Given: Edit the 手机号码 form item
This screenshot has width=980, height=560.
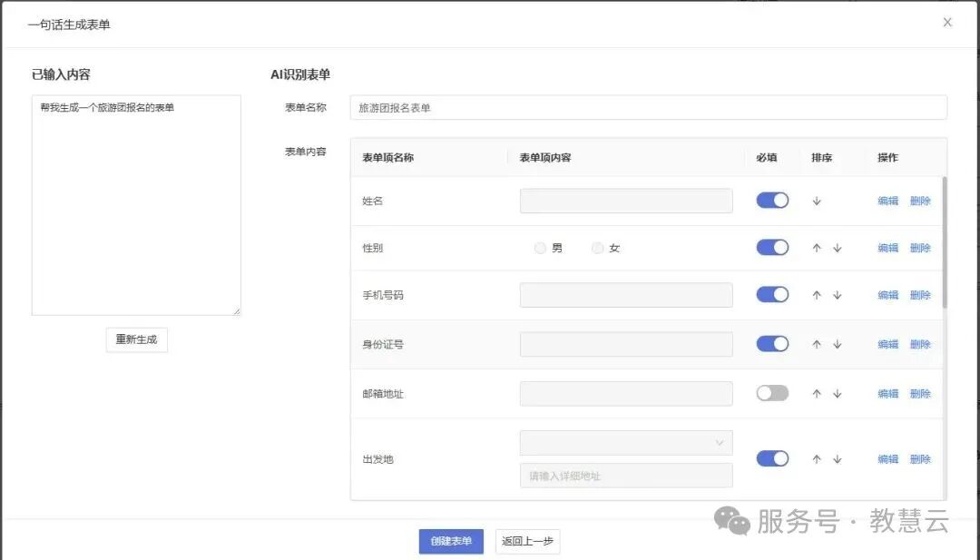Looking at the screenshot, I should 887,295.
